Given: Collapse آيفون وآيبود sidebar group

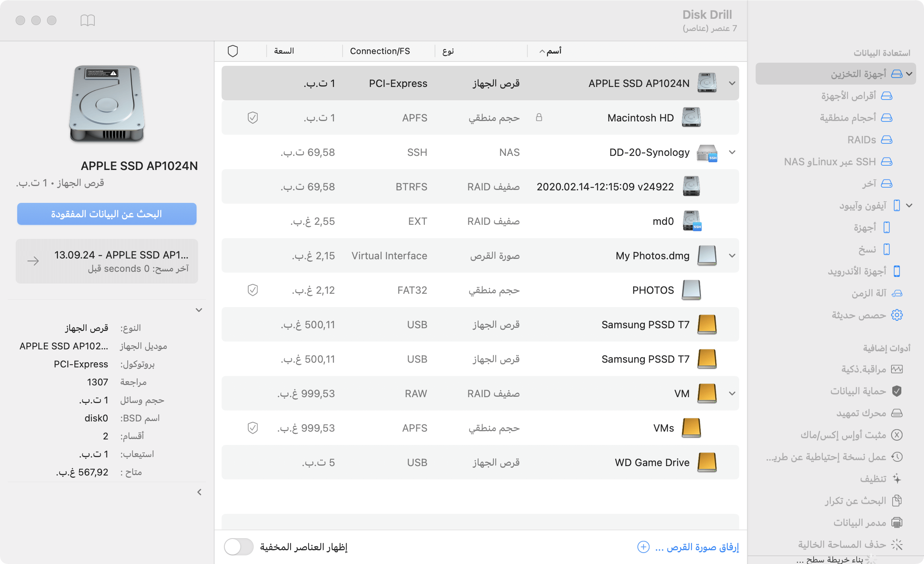Looking at the screenshot, I should [x=909, y=205].
